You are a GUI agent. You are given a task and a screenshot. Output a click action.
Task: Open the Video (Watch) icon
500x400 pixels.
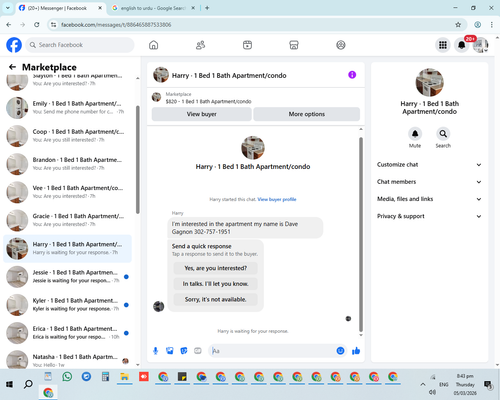(x=247, y=45)
